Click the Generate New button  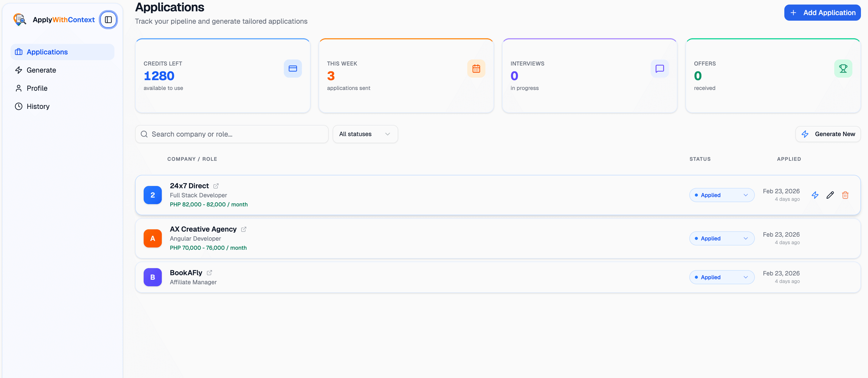click(828, 134)
